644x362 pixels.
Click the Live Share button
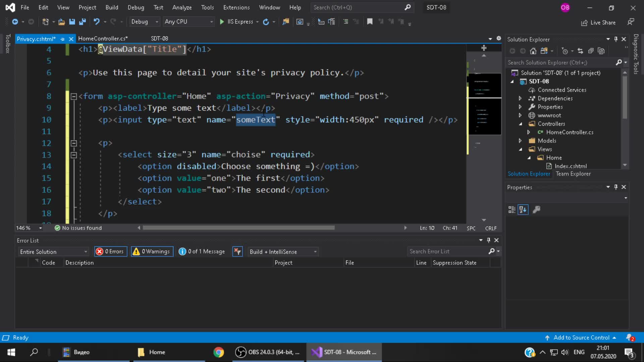point(598,22)
